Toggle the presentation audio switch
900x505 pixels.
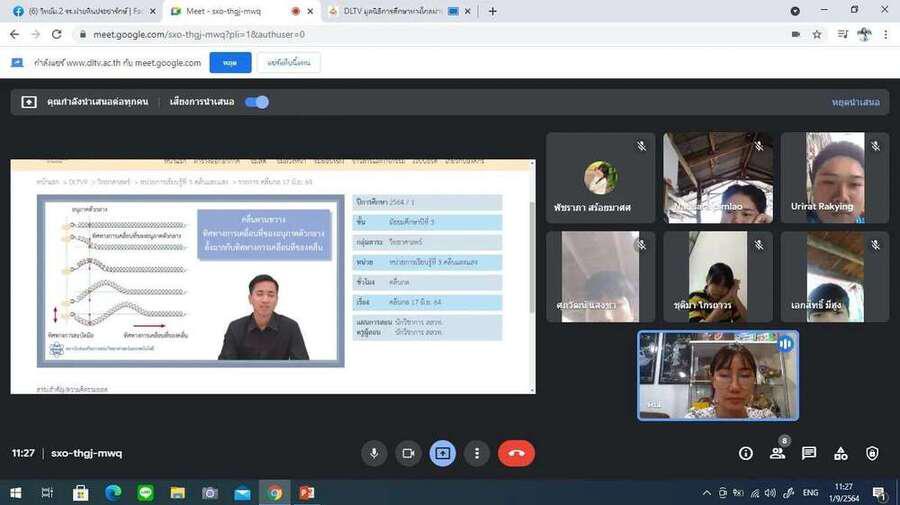[257, 102]
